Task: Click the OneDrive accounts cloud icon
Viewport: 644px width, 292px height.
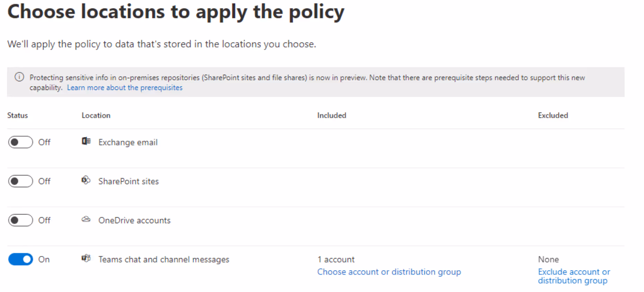Action: (86, 219)
